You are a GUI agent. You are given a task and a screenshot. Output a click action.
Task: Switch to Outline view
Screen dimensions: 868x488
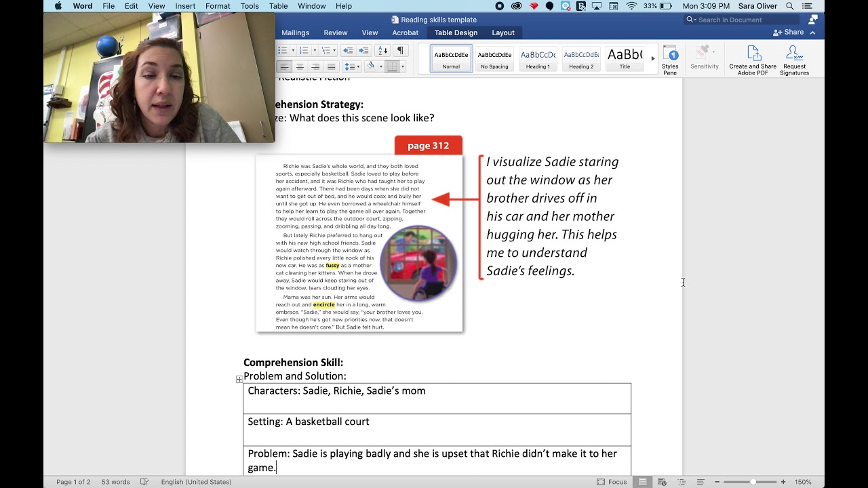682,482
